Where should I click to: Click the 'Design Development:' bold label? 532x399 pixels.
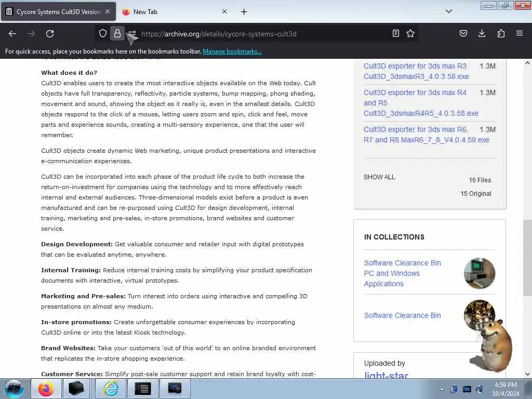tap(77, 244)
